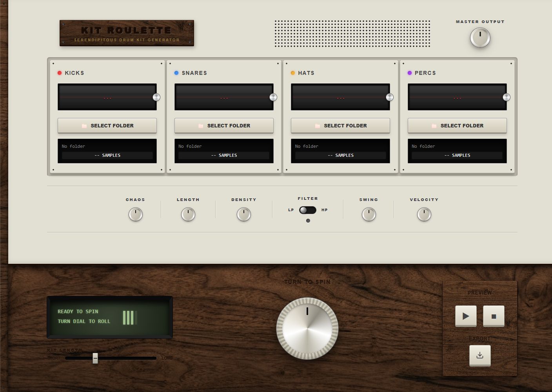The height and width of the screenshot is (392, 552).
Task: Select folder for the Snares channel
Action: click(224, 125)
